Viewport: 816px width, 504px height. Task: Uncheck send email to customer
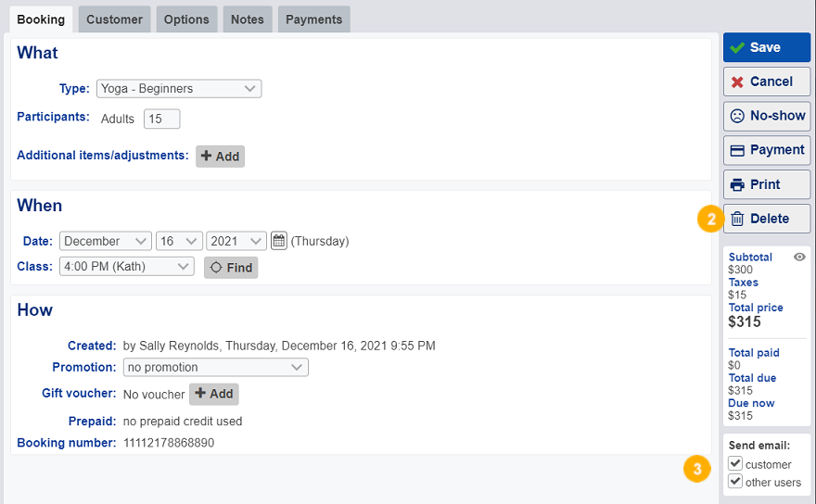734,463
